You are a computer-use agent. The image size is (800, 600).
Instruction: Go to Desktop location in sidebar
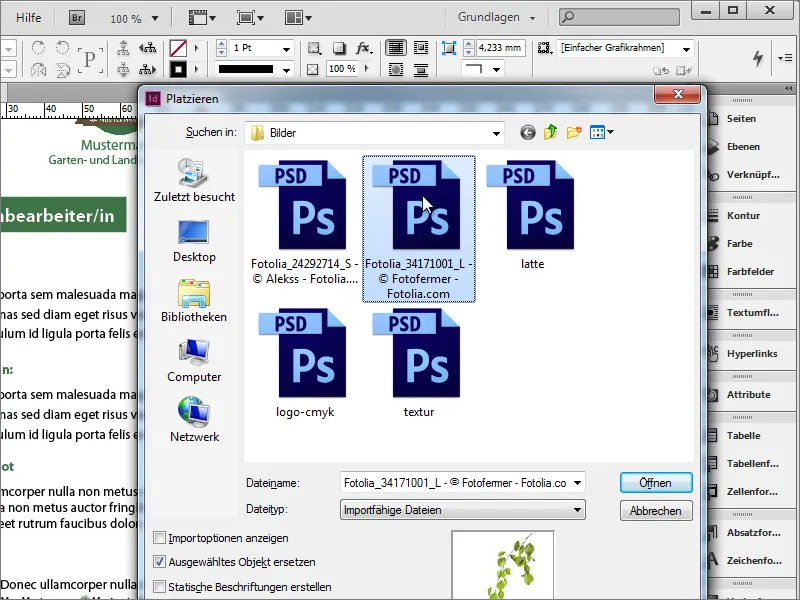pyautogui.click(x=194, y=241)
